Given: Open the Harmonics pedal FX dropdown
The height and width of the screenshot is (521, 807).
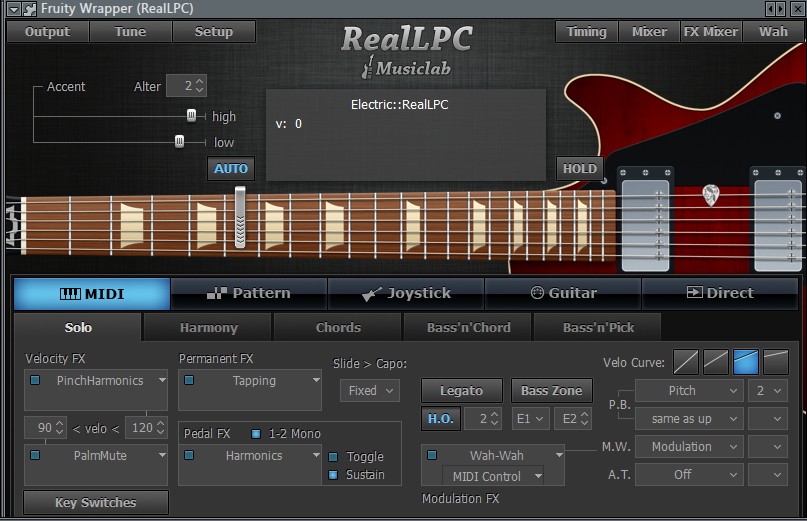Looking at the screenshot, I should 316,455.
